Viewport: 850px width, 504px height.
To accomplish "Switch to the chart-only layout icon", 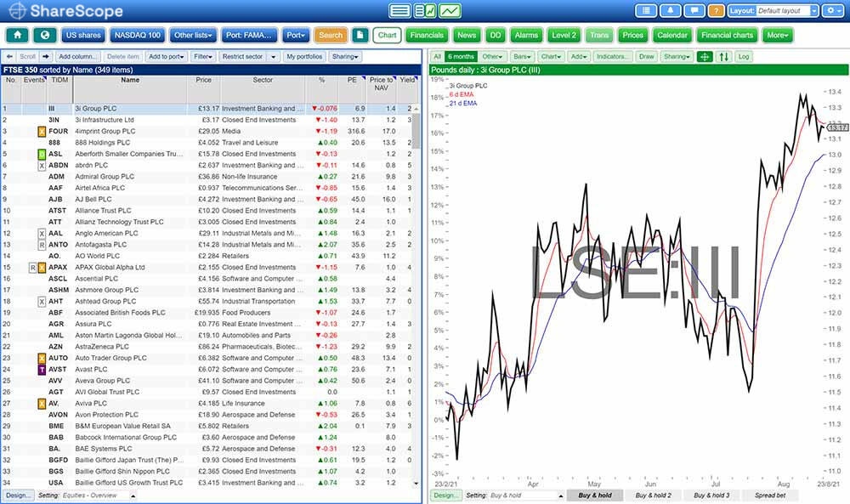I will pyautogui.click(x=450, y=11).
